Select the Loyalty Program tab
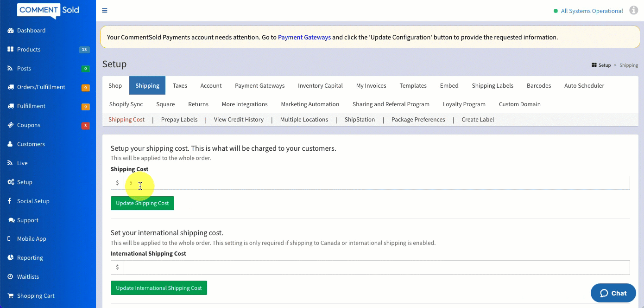The height and width of the screenshot is (308, 644). coord(464,104)
